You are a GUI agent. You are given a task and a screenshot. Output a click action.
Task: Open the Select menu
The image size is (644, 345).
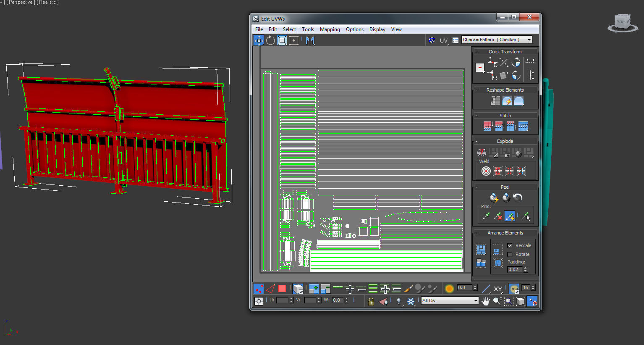(289, 29)
